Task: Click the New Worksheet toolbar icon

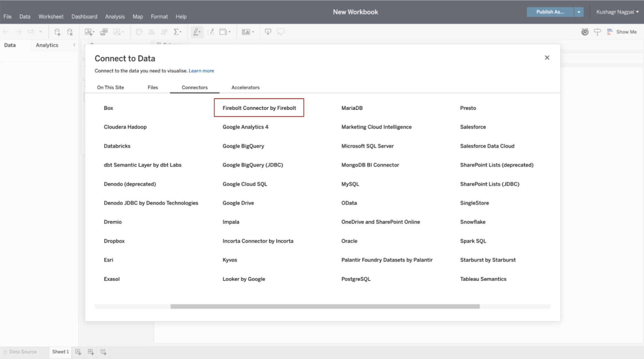Action: coord(88,32)
